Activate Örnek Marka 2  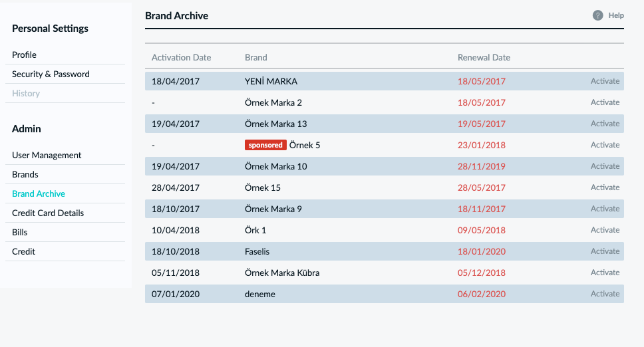(x=605, y=102)
